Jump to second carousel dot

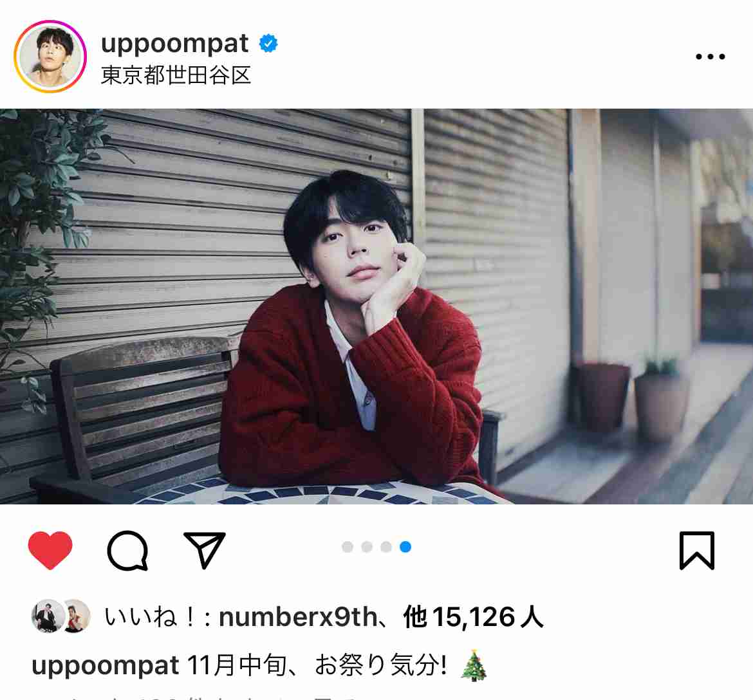[x=367, y=547]
